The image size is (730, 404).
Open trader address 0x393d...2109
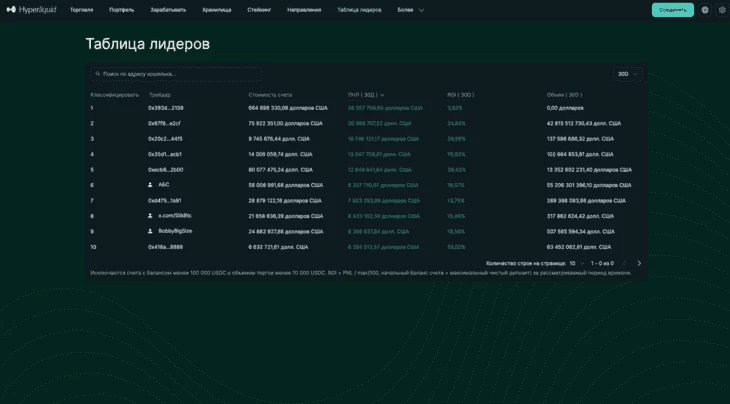click(x=166, y=108)
